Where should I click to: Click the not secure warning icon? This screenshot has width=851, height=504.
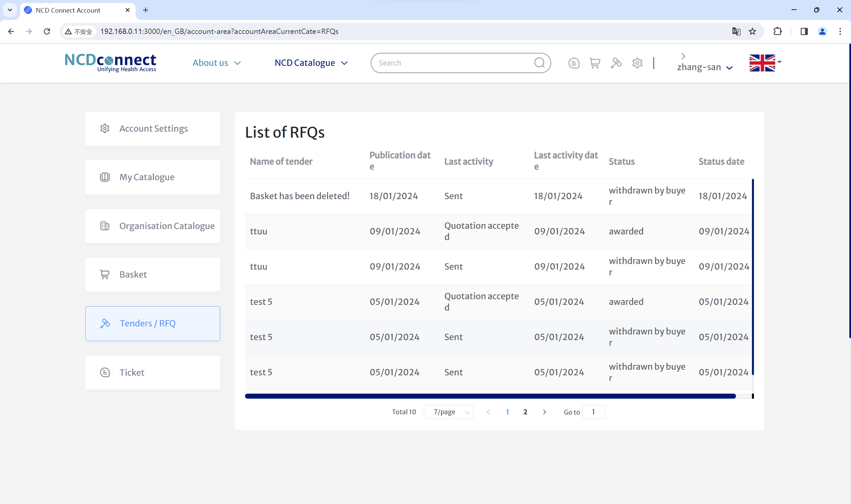[x=68, y=31]
